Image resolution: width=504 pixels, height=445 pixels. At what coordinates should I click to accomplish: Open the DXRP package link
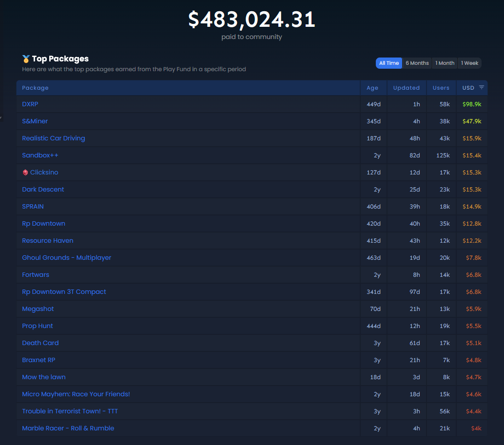[x=30, y=104]
